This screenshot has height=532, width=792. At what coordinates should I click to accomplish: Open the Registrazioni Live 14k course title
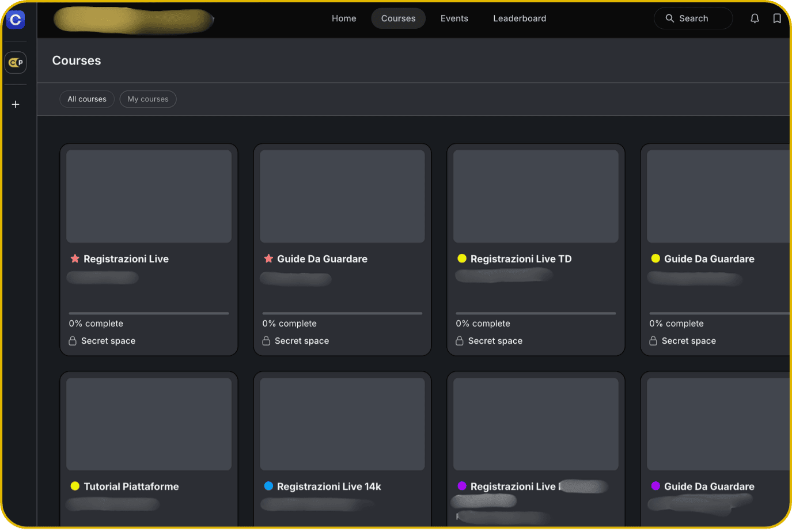[x=329, y=487]
